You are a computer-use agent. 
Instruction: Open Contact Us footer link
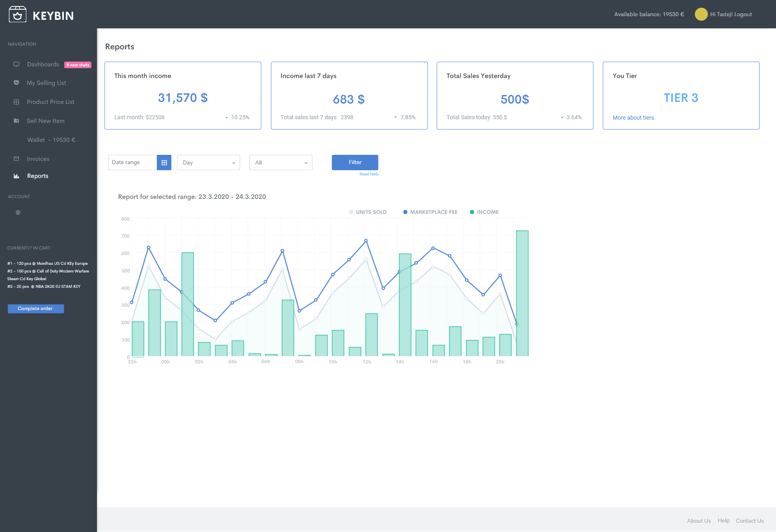coord(750,521)
